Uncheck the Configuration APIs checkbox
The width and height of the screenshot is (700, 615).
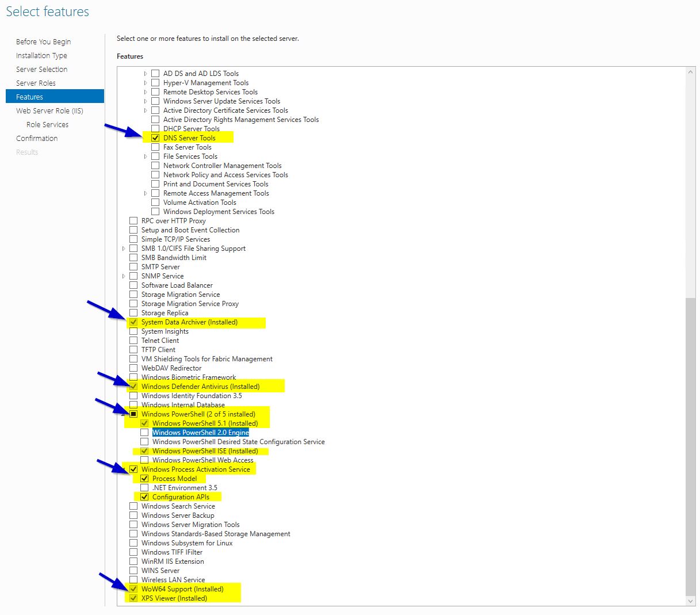pyautogui.click(x=144, y=497)
